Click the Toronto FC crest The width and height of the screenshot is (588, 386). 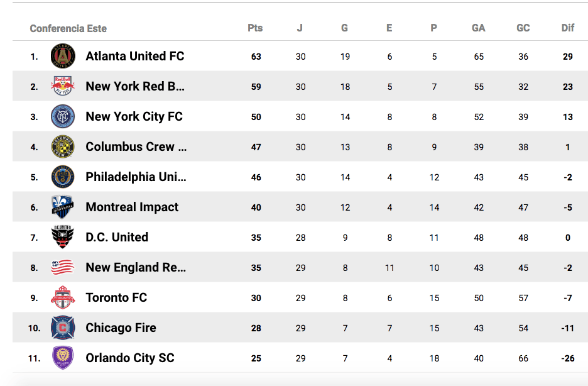pos(62,298)
